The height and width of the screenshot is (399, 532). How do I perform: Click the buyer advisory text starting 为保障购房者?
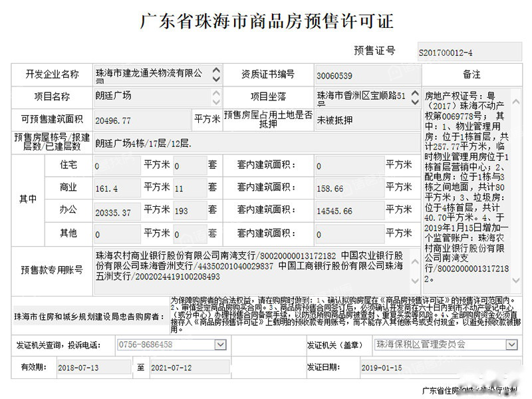[x=345, y=315]
